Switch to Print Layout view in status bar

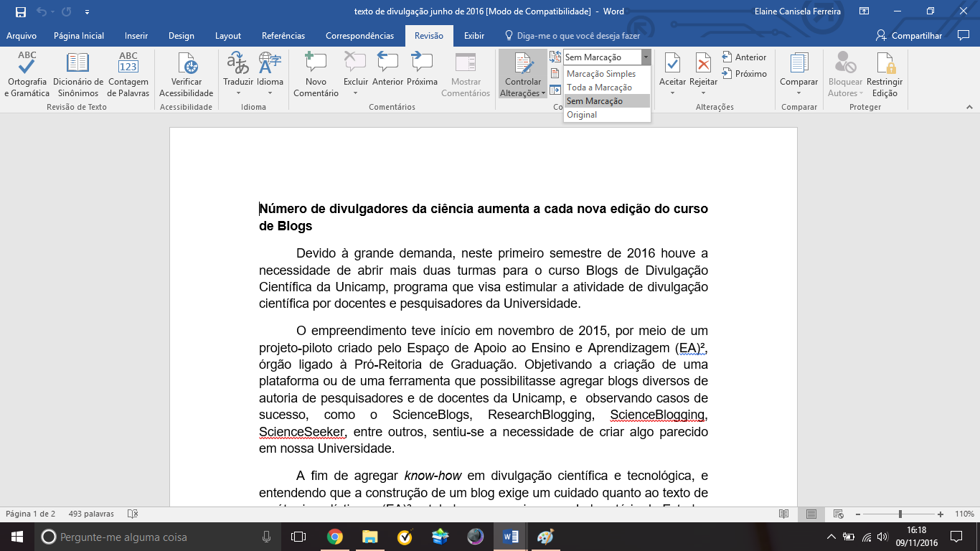(x=811, y=514)
